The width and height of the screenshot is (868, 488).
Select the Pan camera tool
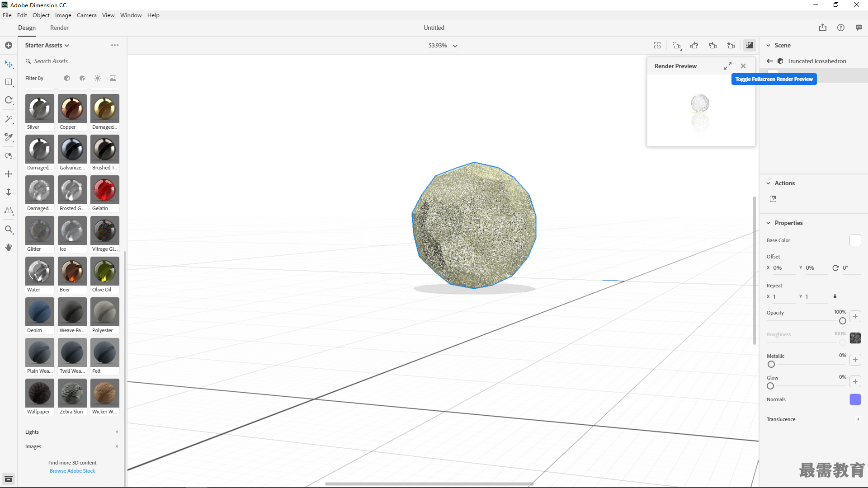click(9, 174)
